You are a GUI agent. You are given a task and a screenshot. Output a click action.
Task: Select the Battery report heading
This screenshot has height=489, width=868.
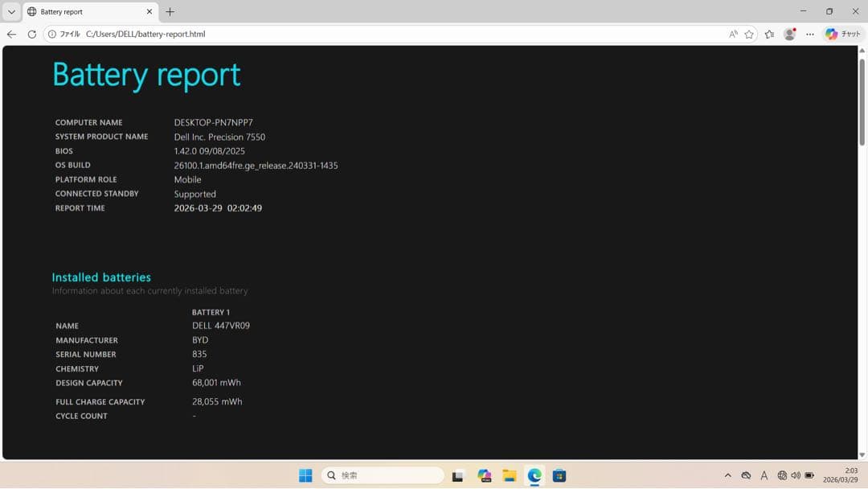[147, 74]
